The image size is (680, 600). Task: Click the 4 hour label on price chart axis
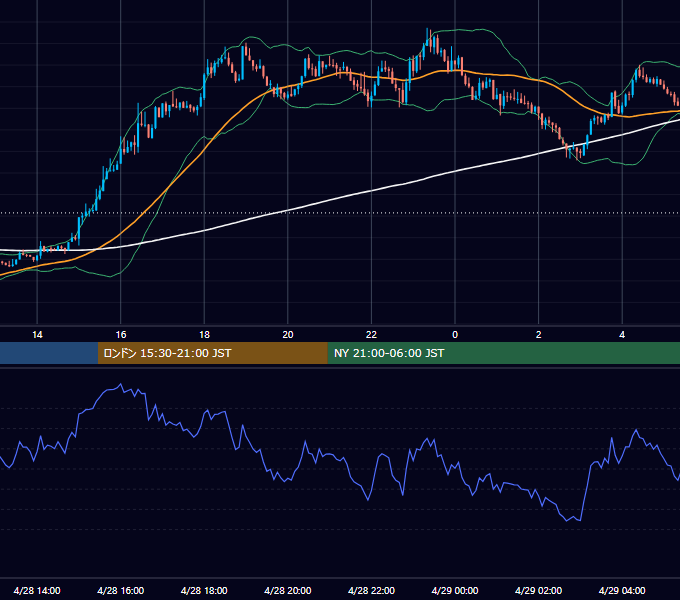(622, 335)
